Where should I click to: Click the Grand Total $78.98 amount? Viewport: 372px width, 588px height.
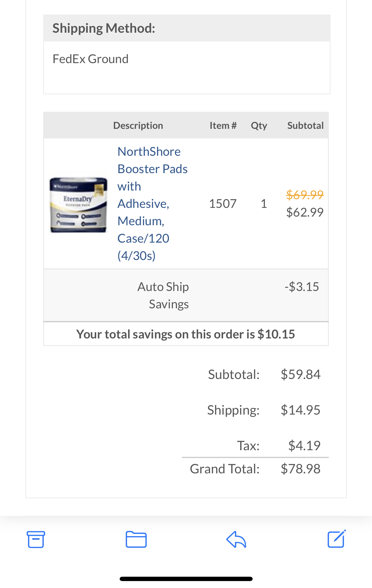pos(300,469)
